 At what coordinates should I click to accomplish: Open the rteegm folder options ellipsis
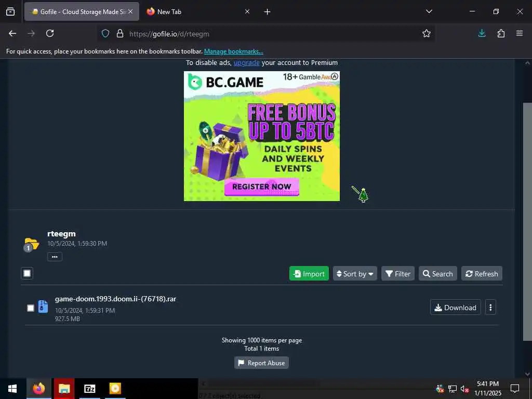pos(55,257)
